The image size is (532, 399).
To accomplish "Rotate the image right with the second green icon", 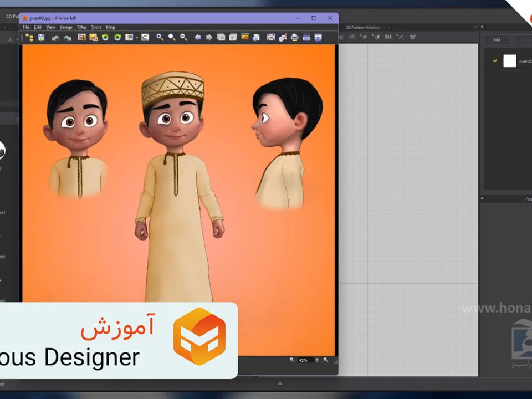I will pos(117,37).
